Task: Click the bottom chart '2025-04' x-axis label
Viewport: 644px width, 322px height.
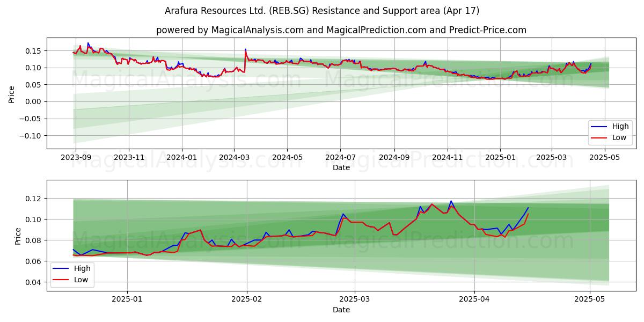Action: coord(475,299)
